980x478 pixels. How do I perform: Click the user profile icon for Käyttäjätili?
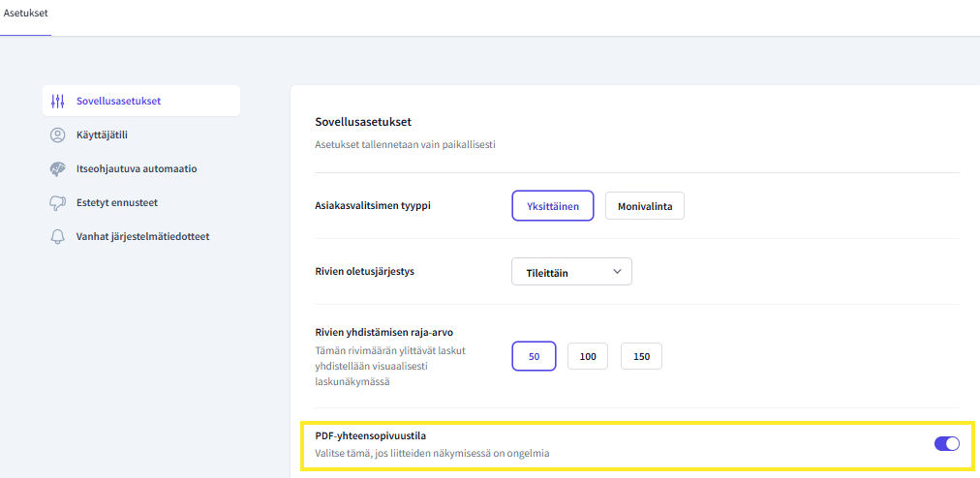(57, 134)
